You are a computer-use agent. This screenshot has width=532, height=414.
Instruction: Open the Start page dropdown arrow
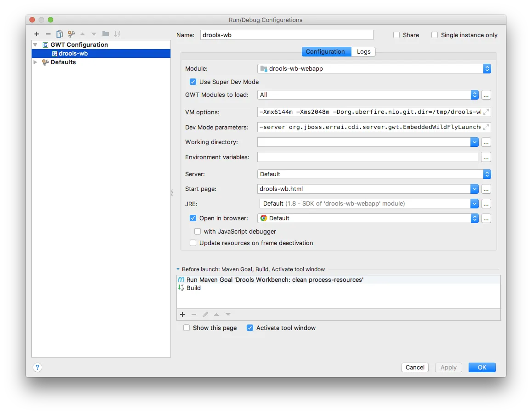pyautogui.click(x=474, y=189)
